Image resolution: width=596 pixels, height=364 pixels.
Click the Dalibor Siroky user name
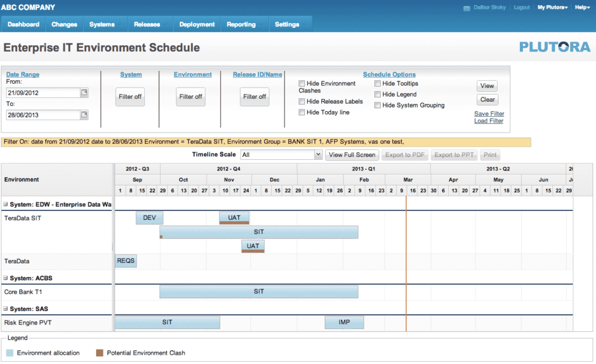pyautogui.click(x=489, y=7)
